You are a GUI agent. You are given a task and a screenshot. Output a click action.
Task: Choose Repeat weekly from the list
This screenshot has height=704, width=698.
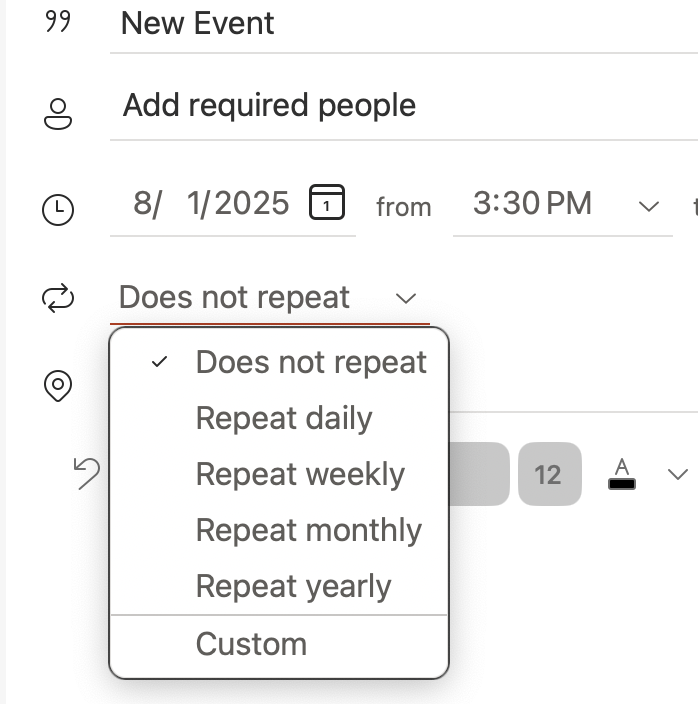click(300, 474)
